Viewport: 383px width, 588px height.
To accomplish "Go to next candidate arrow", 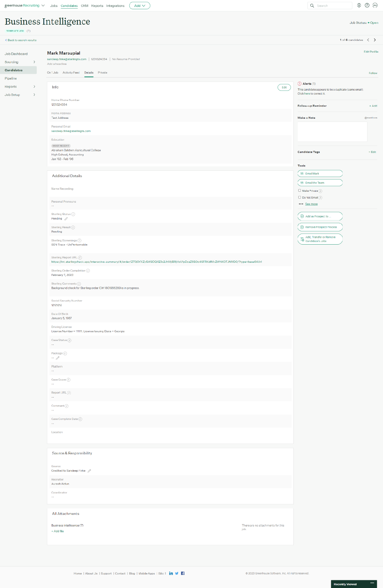I will [x=375, y=40].
